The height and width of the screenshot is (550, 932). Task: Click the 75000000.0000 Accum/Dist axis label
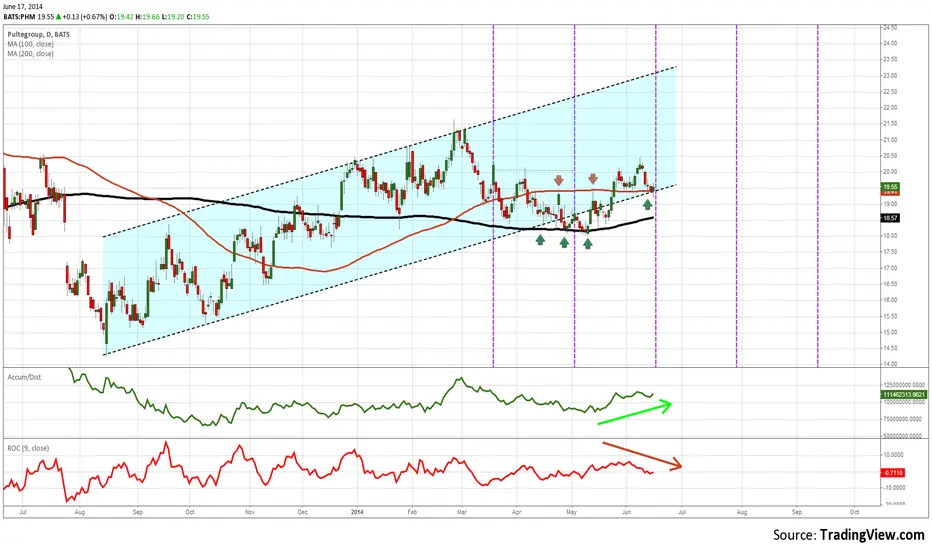(904, 419)
